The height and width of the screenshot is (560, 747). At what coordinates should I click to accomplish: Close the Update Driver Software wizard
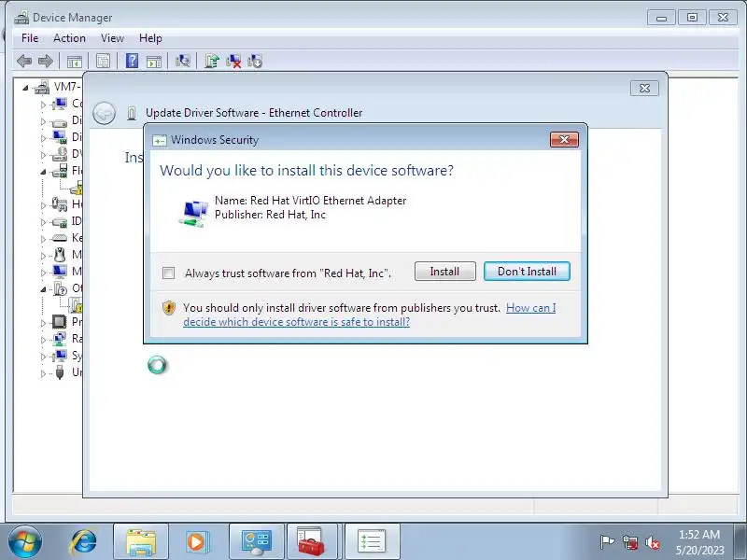[x=644, y=88]
